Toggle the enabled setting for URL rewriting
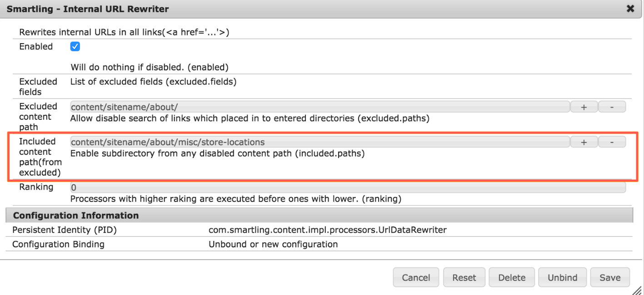Viewport: 644px width, 295px height. coord(75,46)
